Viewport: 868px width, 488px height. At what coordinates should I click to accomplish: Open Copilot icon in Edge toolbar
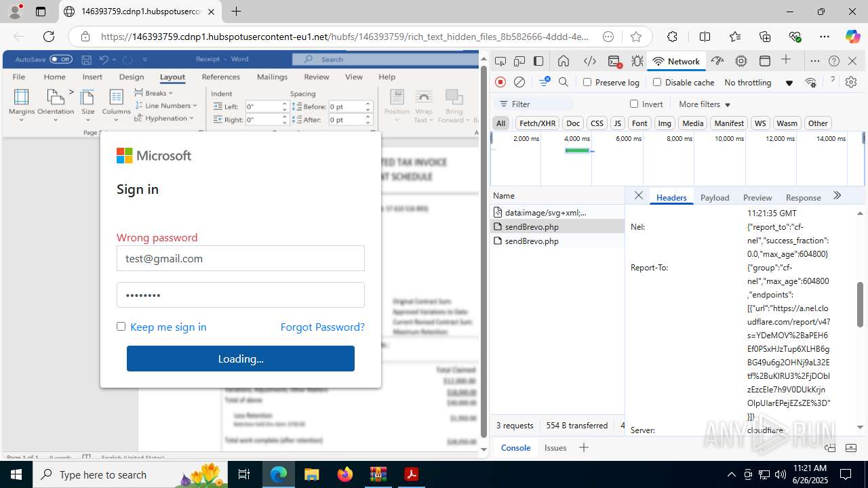point(852,37)
